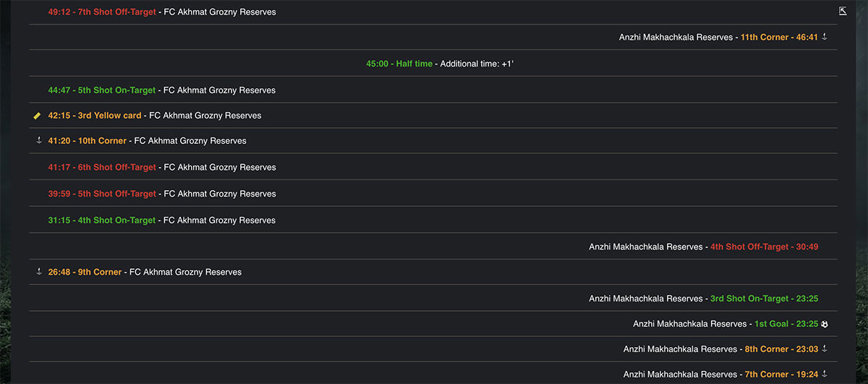Click the corner flag icon beside 11th Corner
Viewport: 868px width, 384px height.
tap(825, 36)
